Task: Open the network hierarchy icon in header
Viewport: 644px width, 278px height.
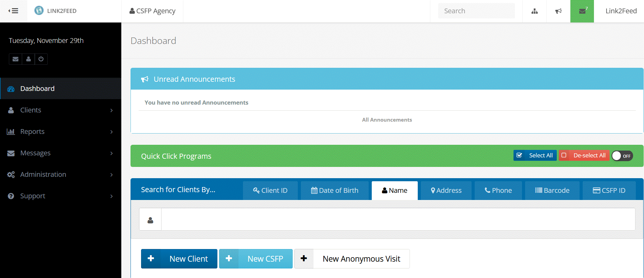Action: tap(534, 11)
